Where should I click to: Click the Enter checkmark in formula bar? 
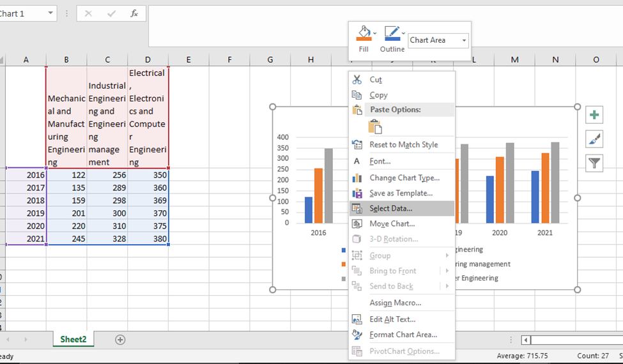(112, 13)
